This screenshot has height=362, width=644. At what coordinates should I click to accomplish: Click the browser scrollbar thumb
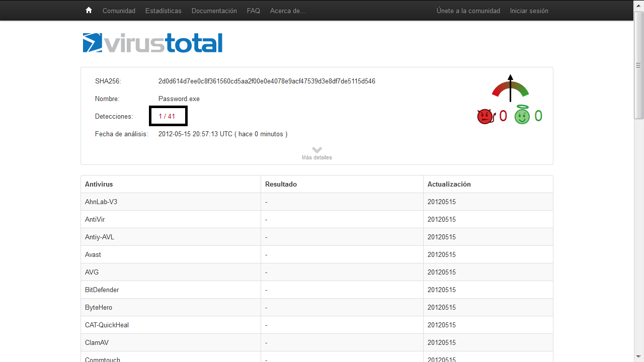click(639, 65)
